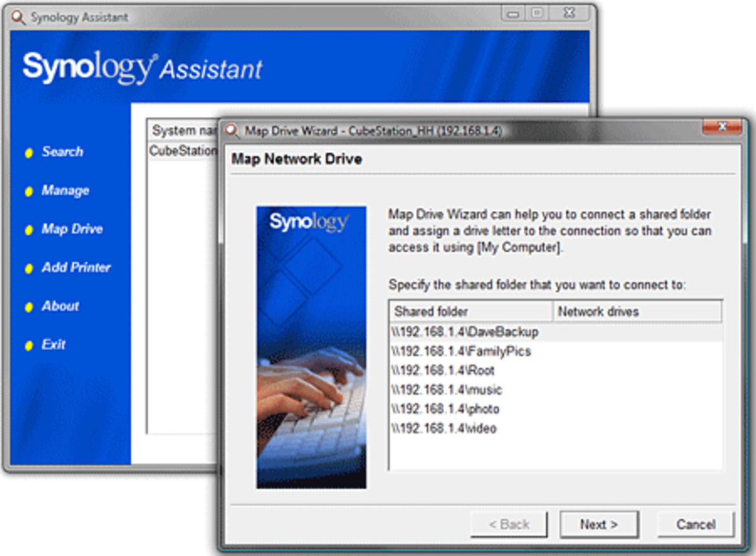Select Manage in Synology Assistant sidebar

coord(65,190)
